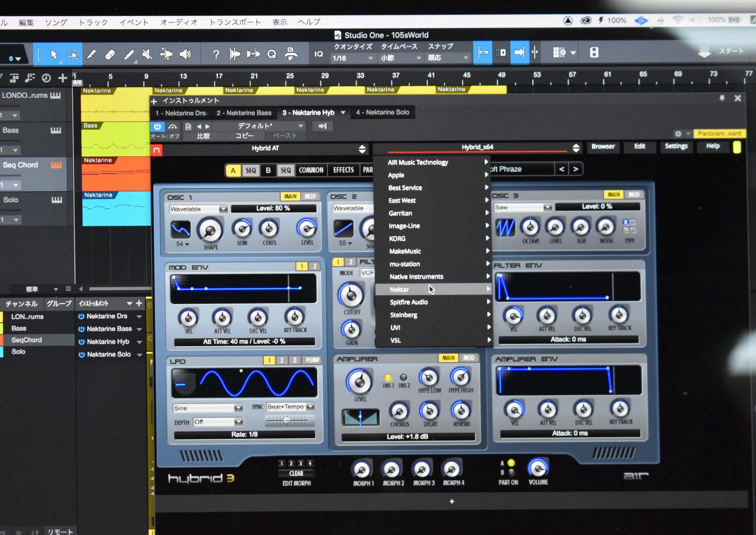Click the コピー copy button
The image size is (756, 535).
[x=245, y=136]
